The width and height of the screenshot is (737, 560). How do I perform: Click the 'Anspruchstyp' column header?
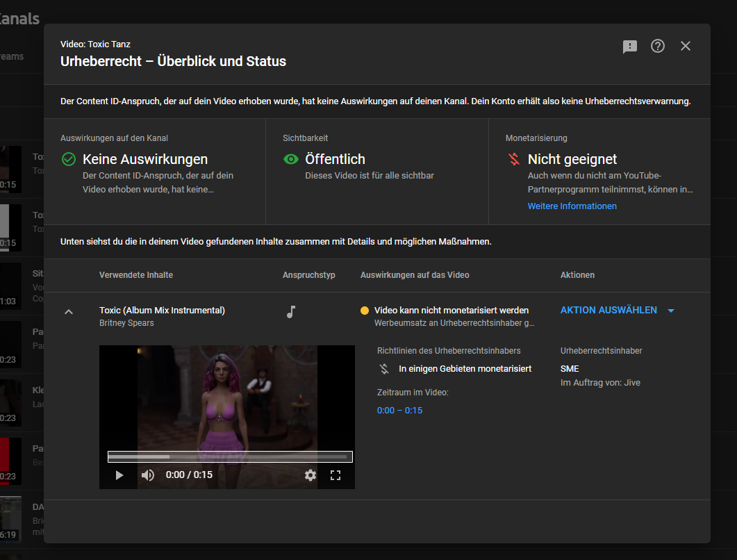(309, 275)
